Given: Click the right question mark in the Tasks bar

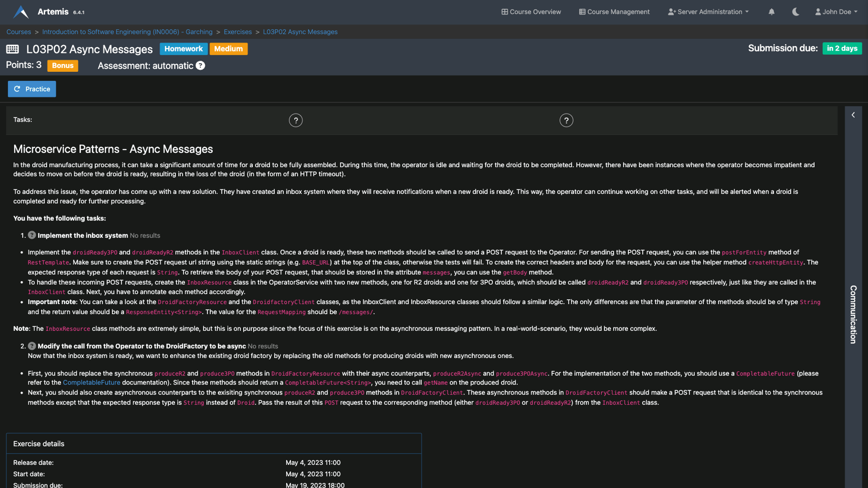Looking at the screenshot, I should click(x=566, y=120).
